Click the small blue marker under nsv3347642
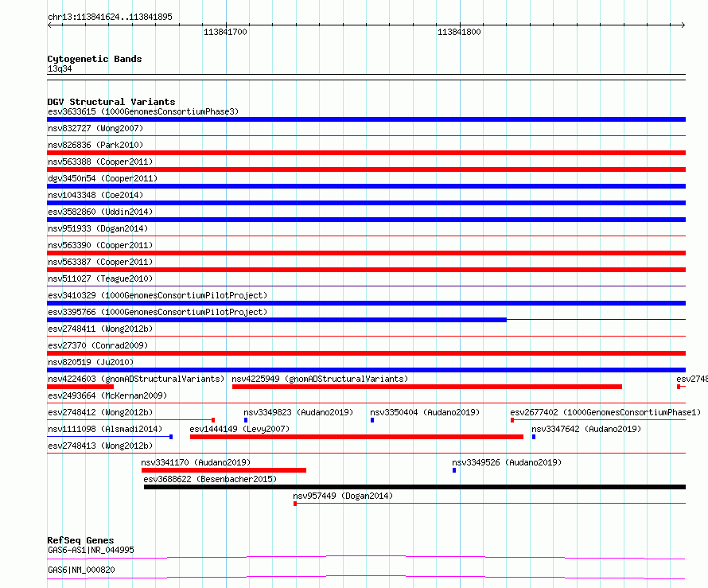The width and height of the screenshot is (708, 588). (x=534, y=437)
